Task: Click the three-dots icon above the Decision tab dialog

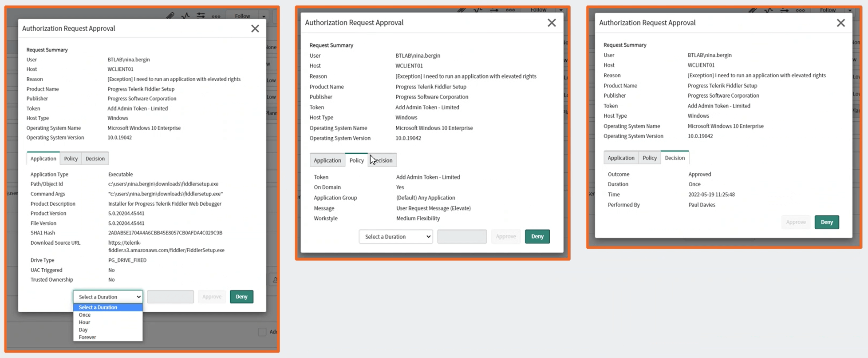Action: [x=800, y=10]
